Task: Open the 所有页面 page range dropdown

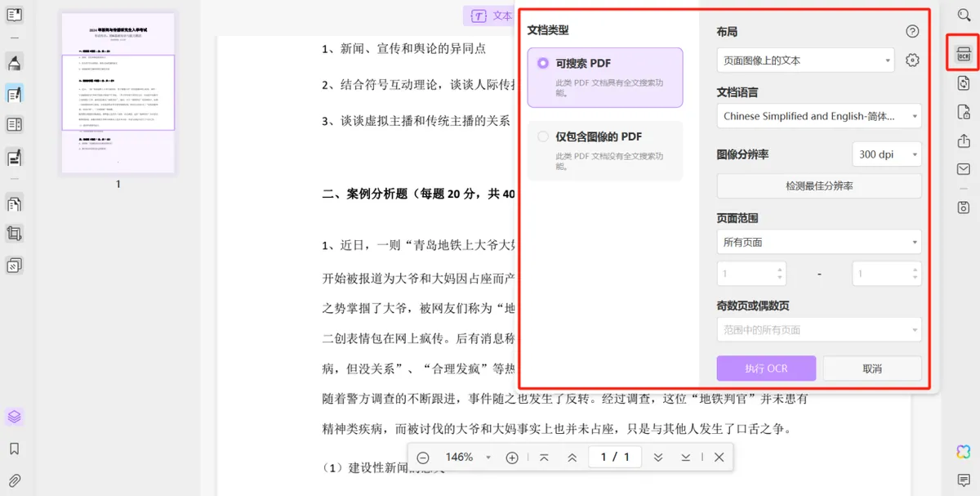Action: point(818,243)
